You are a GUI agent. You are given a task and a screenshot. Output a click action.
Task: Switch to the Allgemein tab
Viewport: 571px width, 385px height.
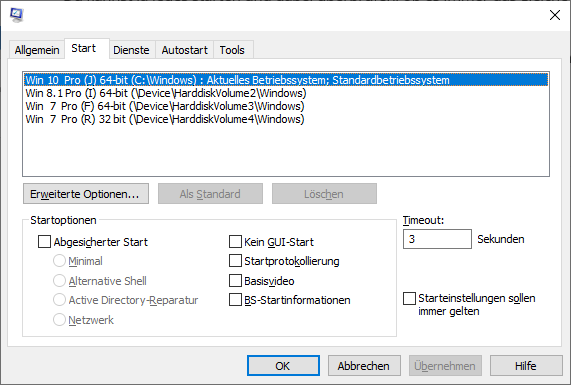[x=37, y=50]
